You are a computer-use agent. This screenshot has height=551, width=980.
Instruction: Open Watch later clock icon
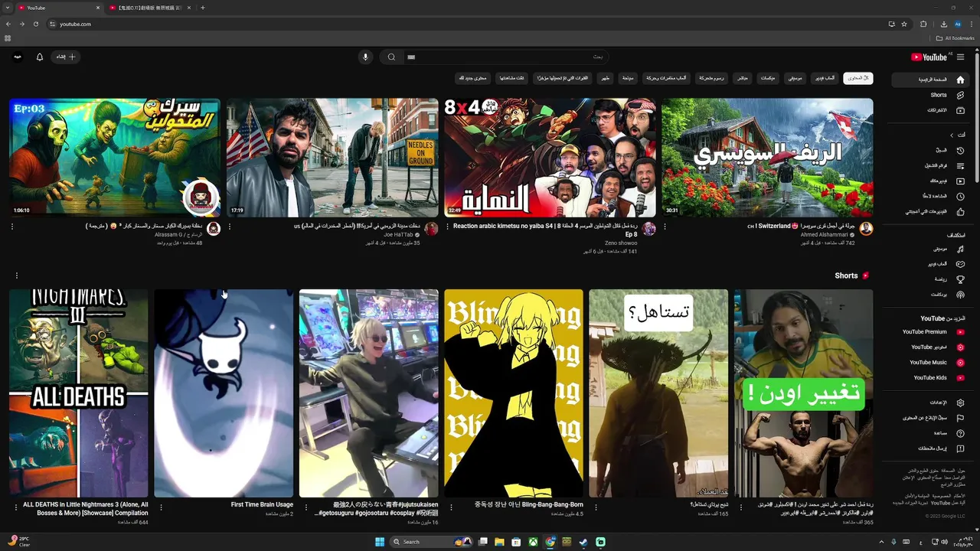click(960, 196)
